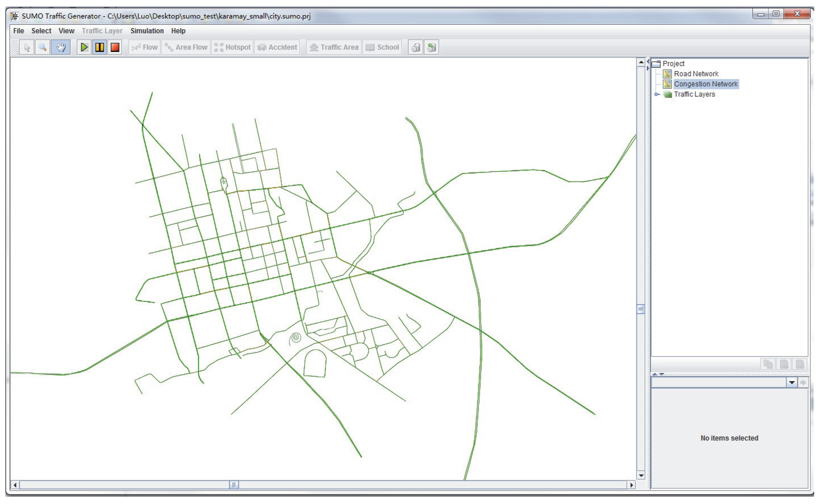Click the SUMO application icon in title bar
The height and width of the screenshot is (504, 822).
14,16
